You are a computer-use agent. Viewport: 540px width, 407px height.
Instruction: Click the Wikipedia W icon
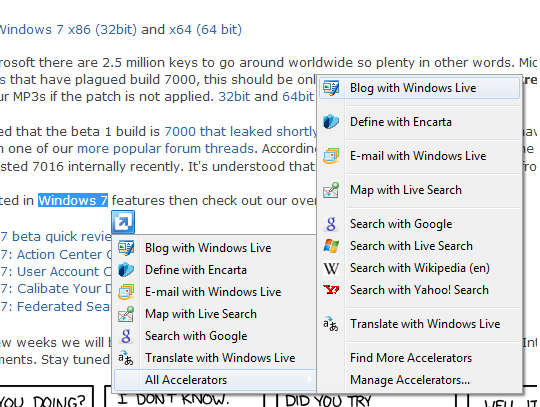point(331,268)
